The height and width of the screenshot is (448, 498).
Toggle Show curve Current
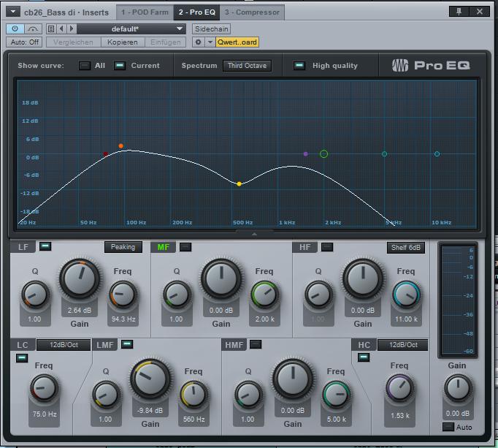click(120, 66)
